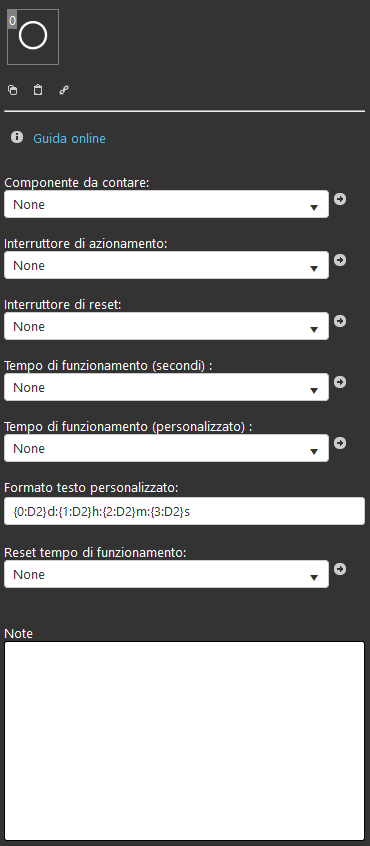Click arrow icon next to Componente da contare
370x846 pixels.
(x=340, y=199)
